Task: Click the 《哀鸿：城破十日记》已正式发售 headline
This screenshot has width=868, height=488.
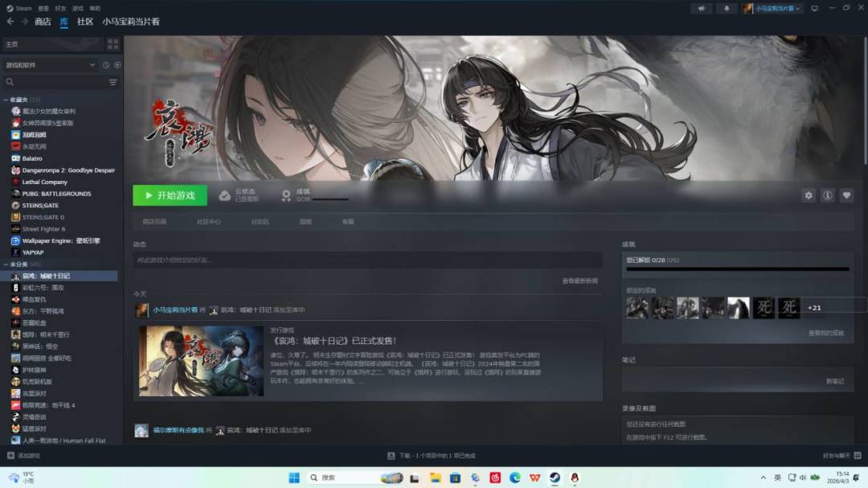Action: point(334,341)
